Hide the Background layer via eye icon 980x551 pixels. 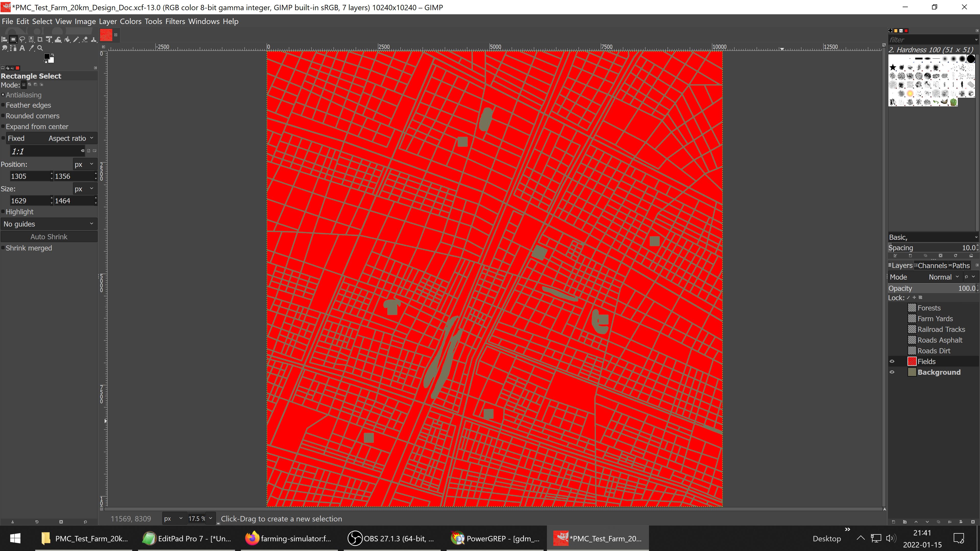click(892, 372)
